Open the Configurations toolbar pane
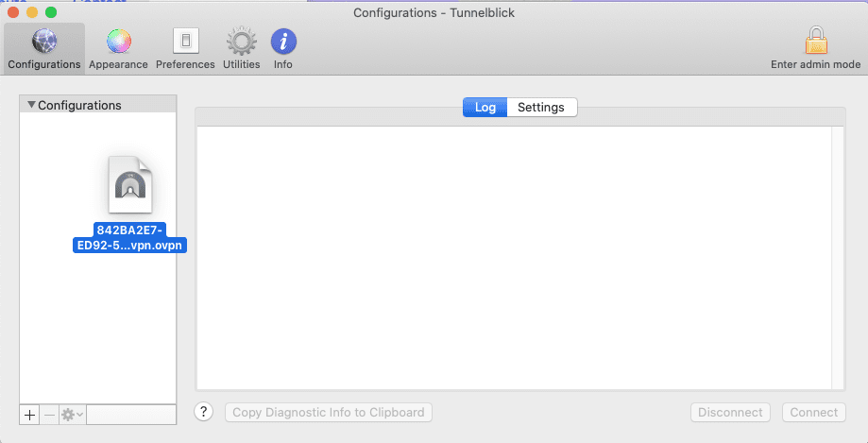Screen dimensions: 868x443 tap(43, 48)
